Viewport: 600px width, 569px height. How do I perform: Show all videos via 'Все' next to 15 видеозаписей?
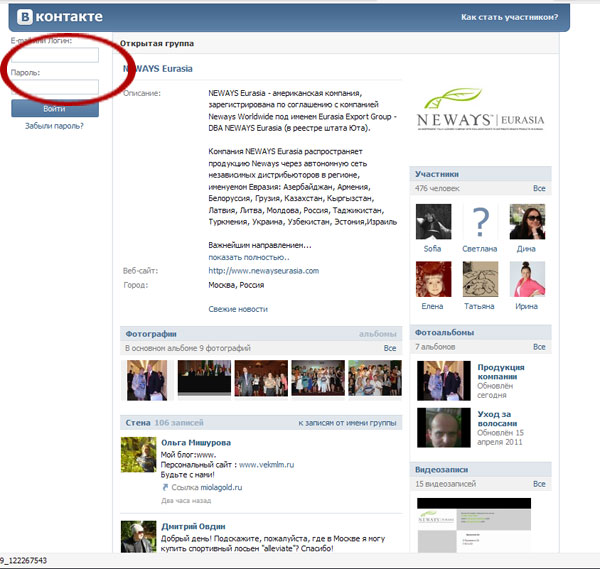[539, 484]
